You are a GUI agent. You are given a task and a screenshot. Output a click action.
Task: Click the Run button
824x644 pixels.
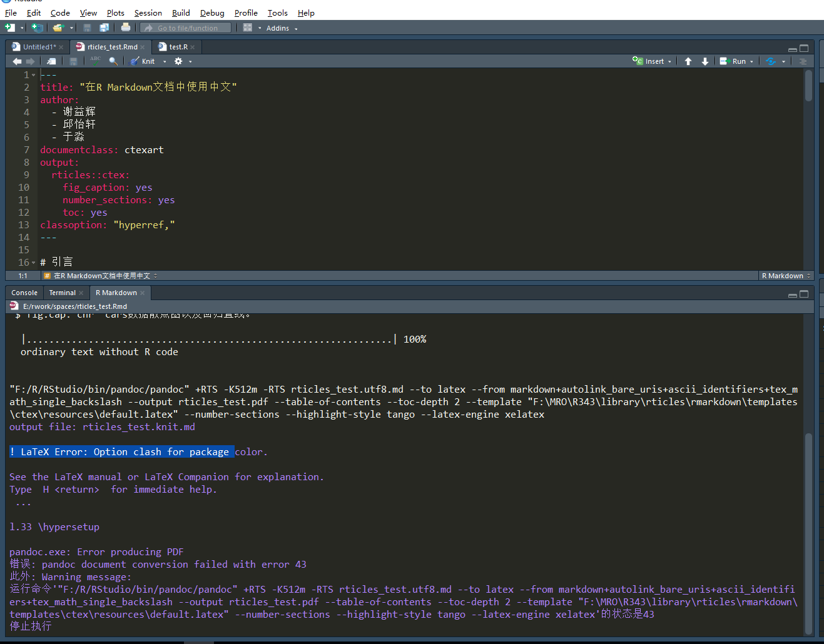coord(733,61)
